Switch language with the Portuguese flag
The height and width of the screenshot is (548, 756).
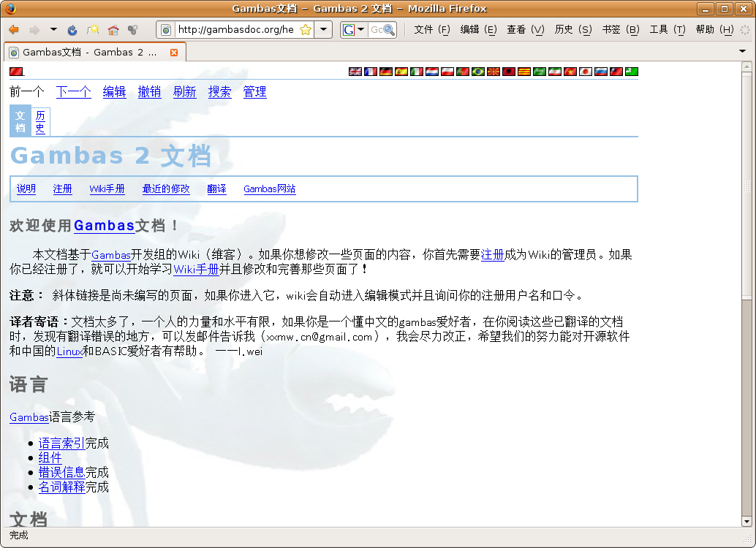462,72
